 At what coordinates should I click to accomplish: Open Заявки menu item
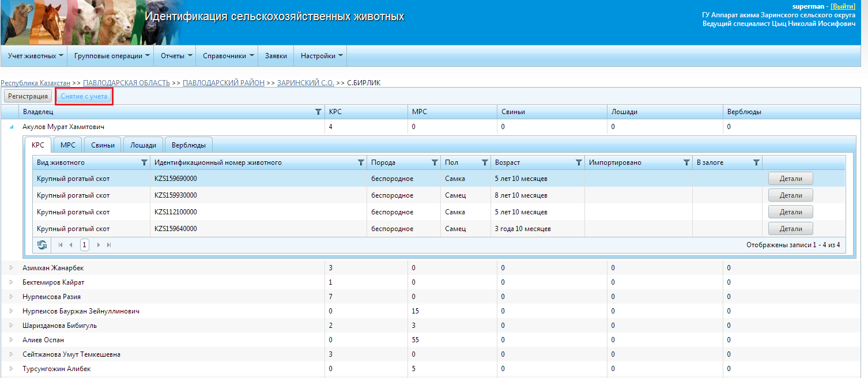(276, 56)
